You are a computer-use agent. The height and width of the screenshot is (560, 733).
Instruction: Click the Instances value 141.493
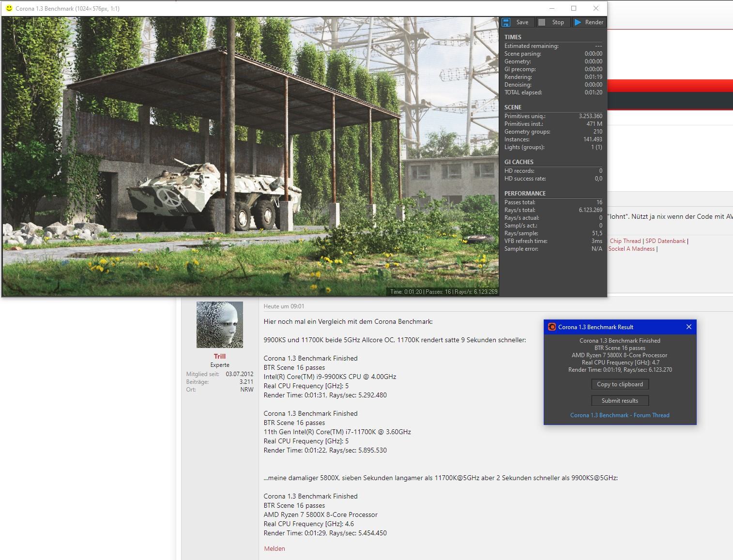tap(593, 139)
